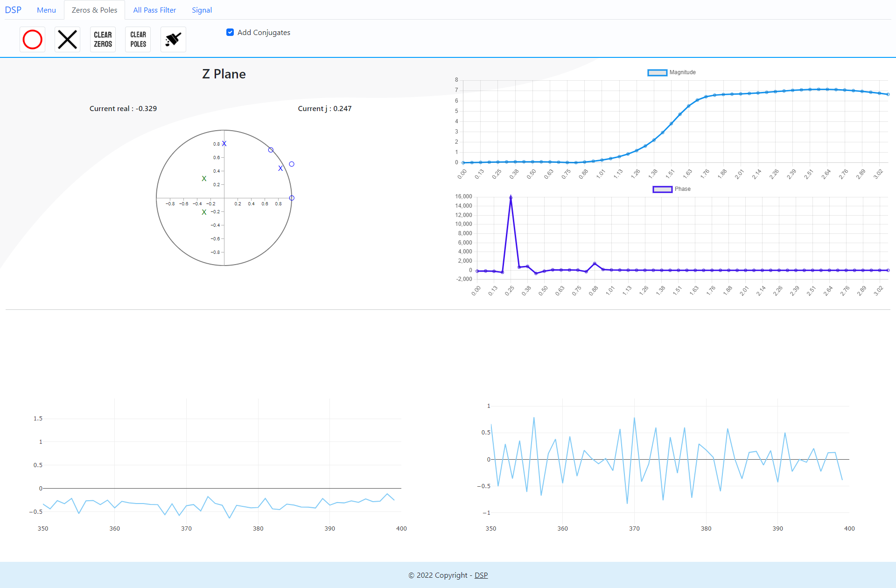Image resolution: width=896 pixels, height=588 pixels.
Task: Click the zero on the real axis at unit circle
Action: [292, 198]
